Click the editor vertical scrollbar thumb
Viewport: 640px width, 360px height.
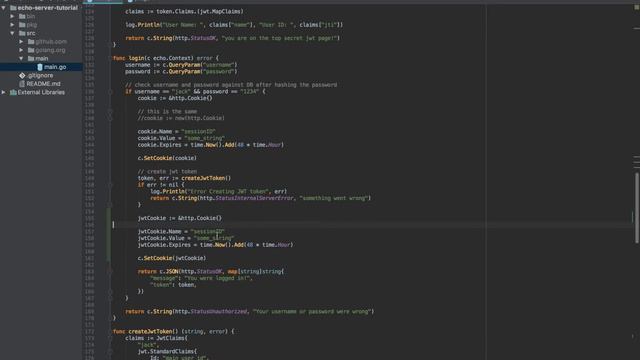(637, 208)
